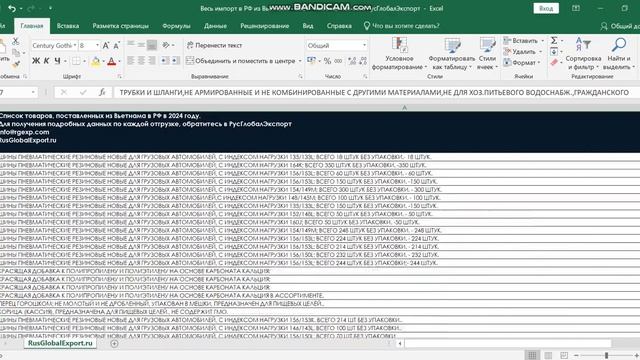Open the font size 8 dropdown
This screenshot has width=640, height=360.
(97, 45)
